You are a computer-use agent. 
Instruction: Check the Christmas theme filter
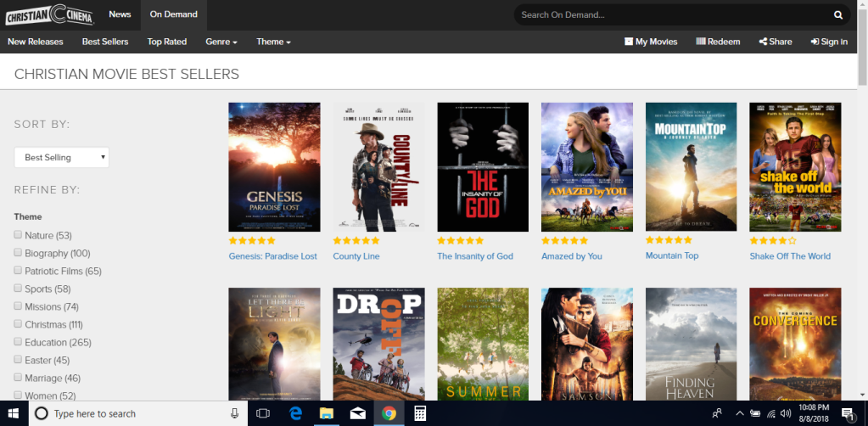click(x=18, y=324)
